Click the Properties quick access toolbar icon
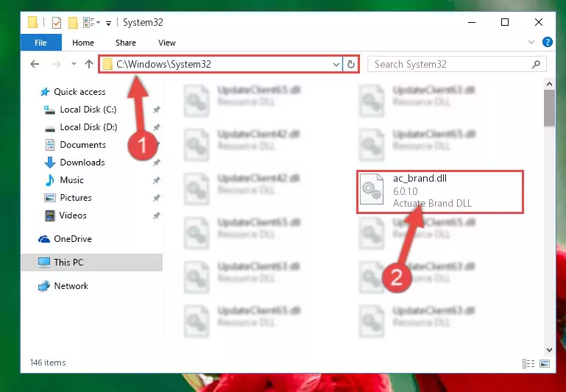This screenshot has height=392, width=566. pos(57,23)
